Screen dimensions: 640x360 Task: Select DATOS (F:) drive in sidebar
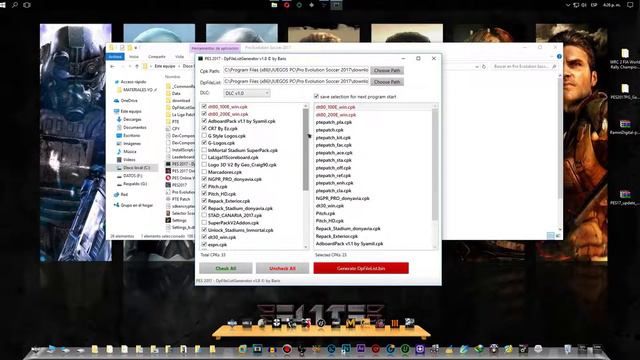click(x=132, y=176)
